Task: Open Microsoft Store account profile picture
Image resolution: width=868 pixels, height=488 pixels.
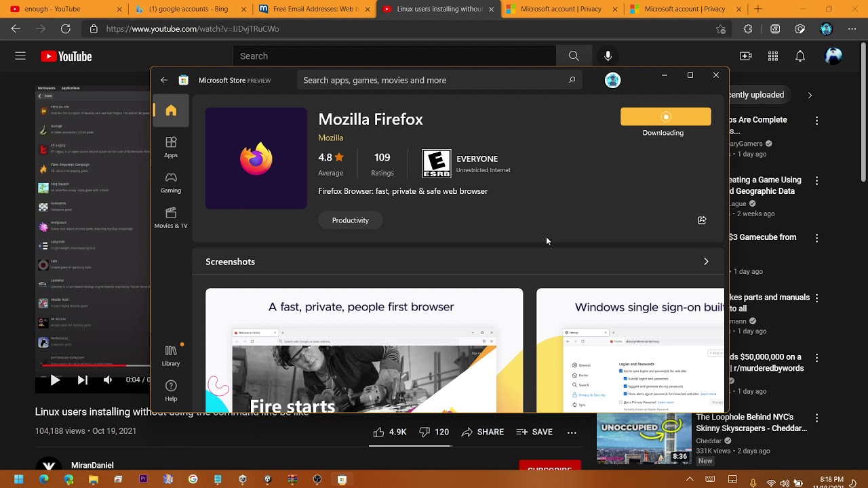Action: click(612, 80)
